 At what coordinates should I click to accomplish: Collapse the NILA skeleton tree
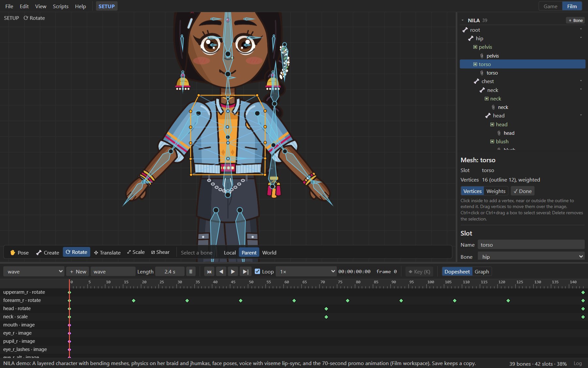pos(463,20)
